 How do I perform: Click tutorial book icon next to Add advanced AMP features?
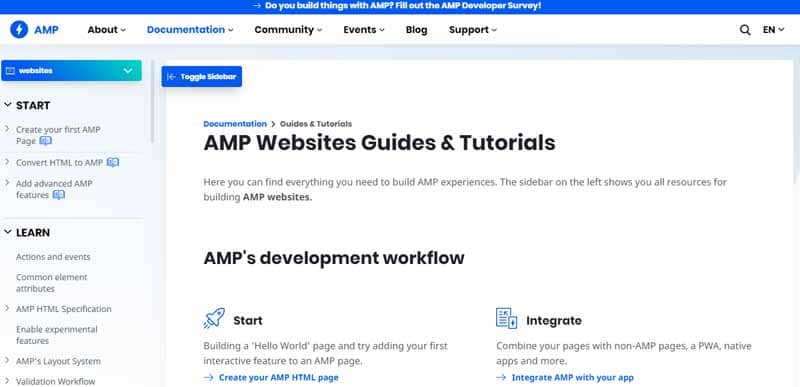pyautogui.click(x=59, y=195)
